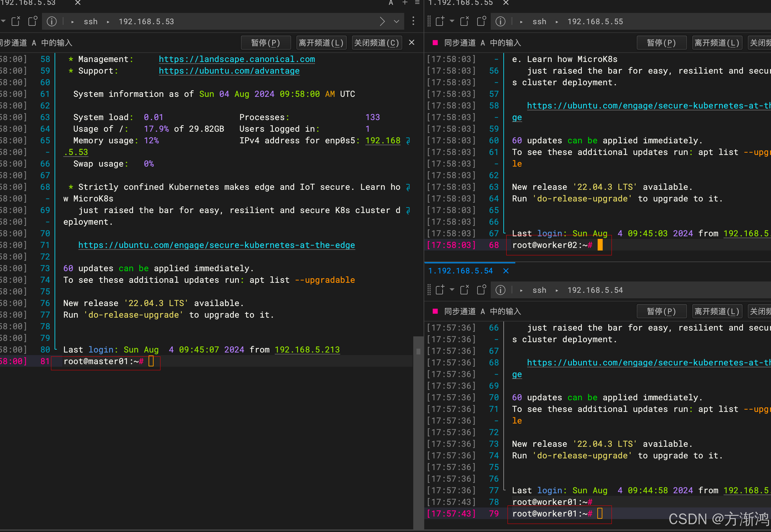Click right chevron in 192.168.5.53 address bar
771x532 pixels.
[382, 22]
